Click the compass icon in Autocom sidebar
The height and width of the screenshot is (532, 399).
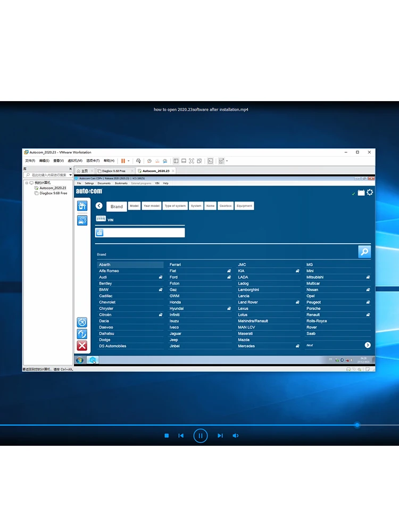pyautogui.click(x=82, y=322)
